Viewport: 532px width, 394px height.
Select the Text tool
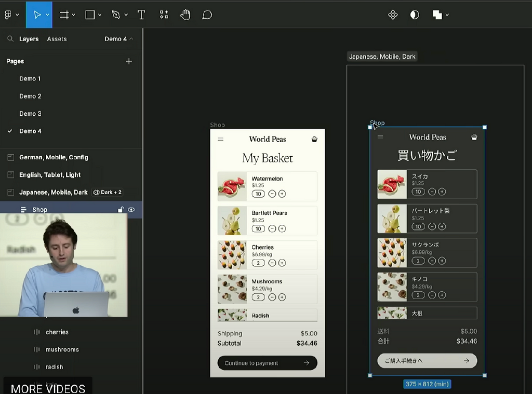point(141,15)
